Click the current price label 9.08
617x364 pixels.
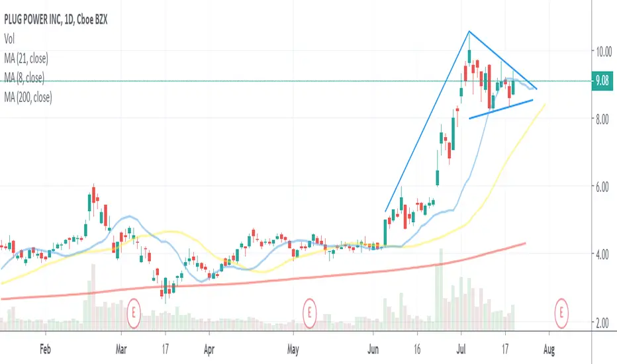point(602,81)
